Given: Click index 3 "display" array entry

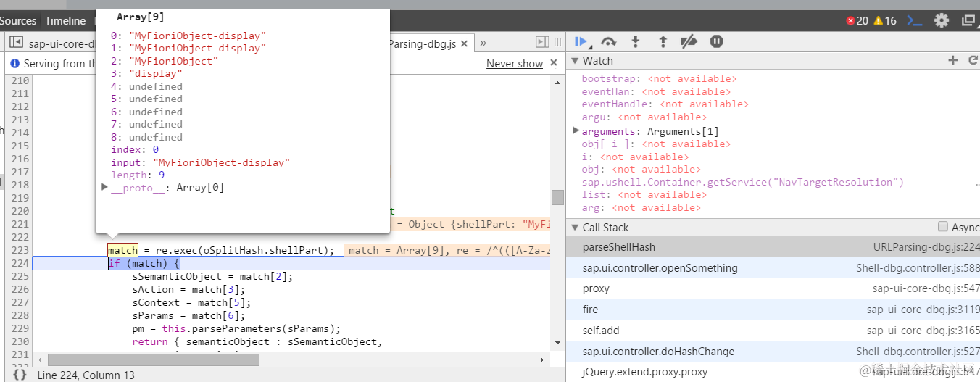Looking at the screenshot, I should (146, 73).
